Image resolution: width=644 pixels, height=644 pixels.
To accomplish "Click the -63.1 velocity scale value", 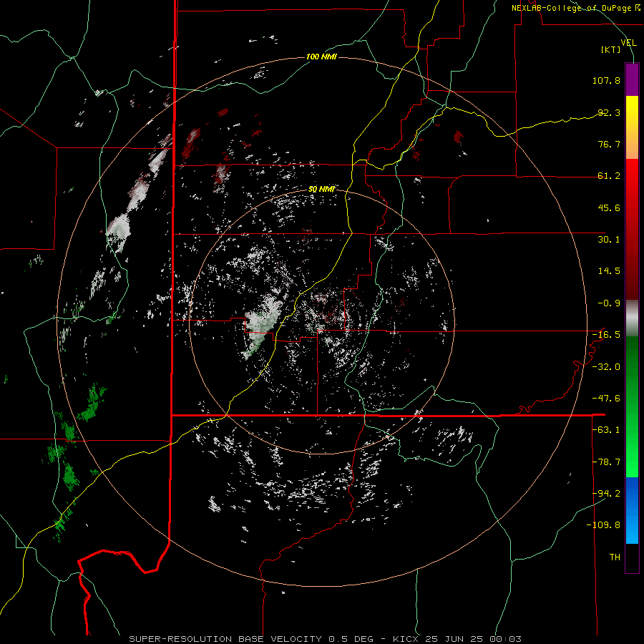I will [x=606, y=430].
